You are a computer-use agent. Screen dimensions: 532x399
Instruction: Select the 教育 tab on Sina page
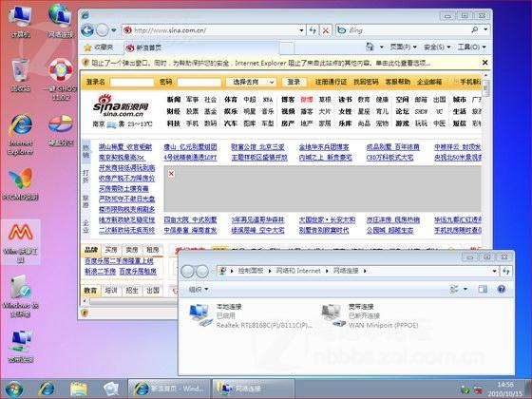point(90,291)
